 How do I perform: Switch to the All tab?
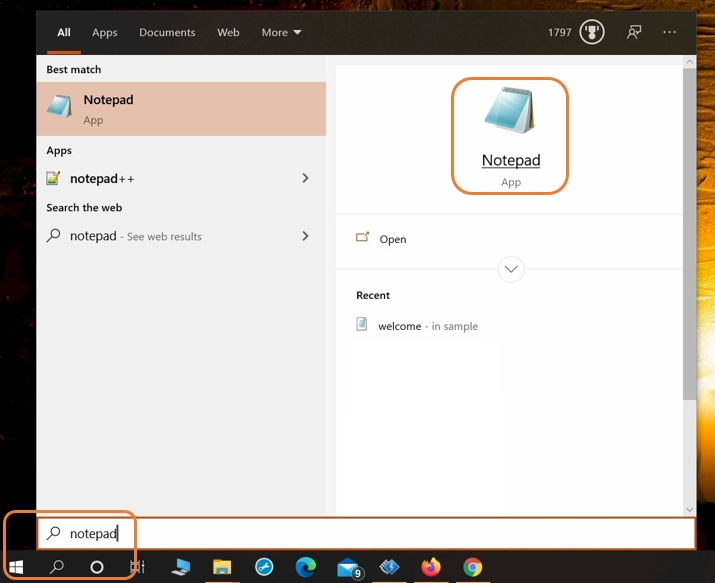tap(64, 32)
